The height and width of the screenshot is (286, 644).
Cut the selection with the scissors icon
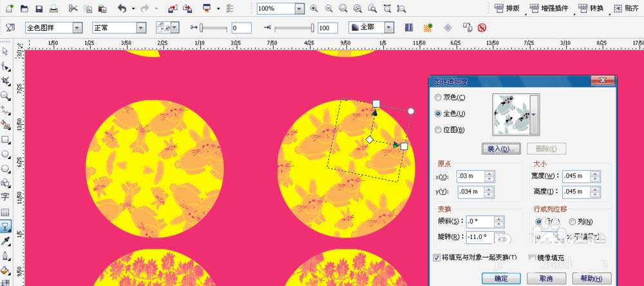coord(73,8)
